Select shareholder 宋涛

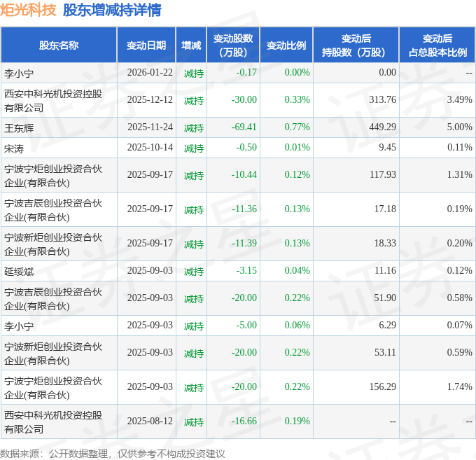point(14,148)
